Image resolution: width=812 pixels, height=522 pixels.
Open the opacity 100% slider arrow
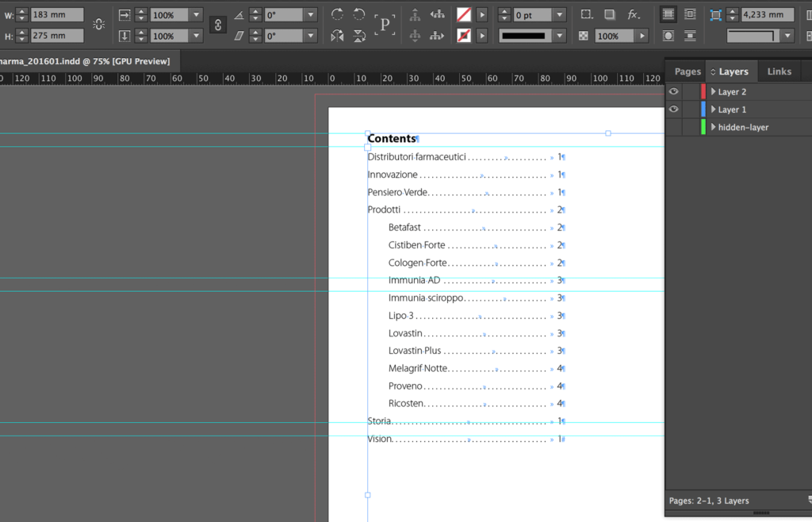(x=642, y=36)
